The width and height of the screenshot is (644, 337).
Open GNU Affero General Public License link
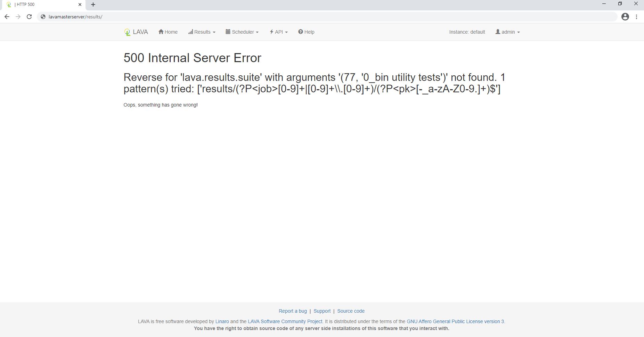tap(455, 321)
